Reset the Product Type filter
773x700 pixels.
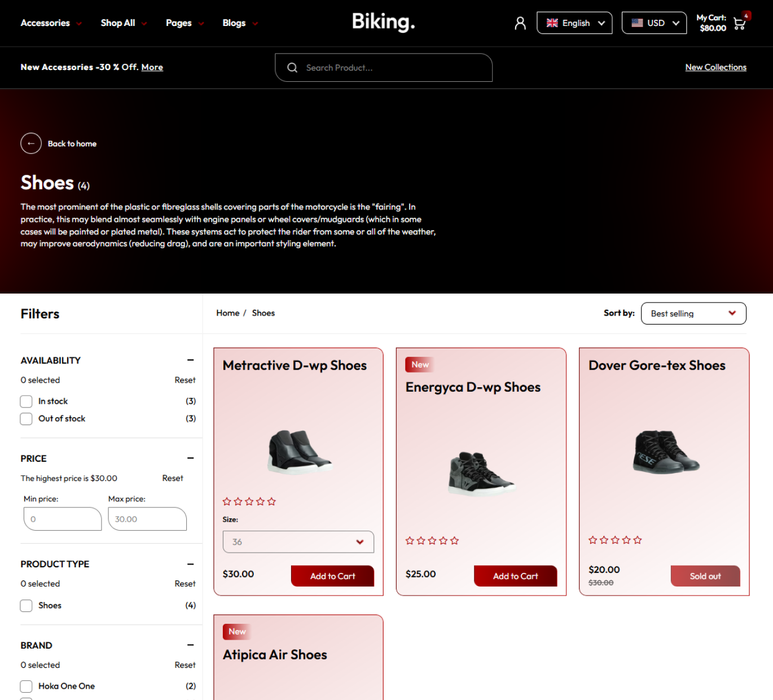[185, 584]
